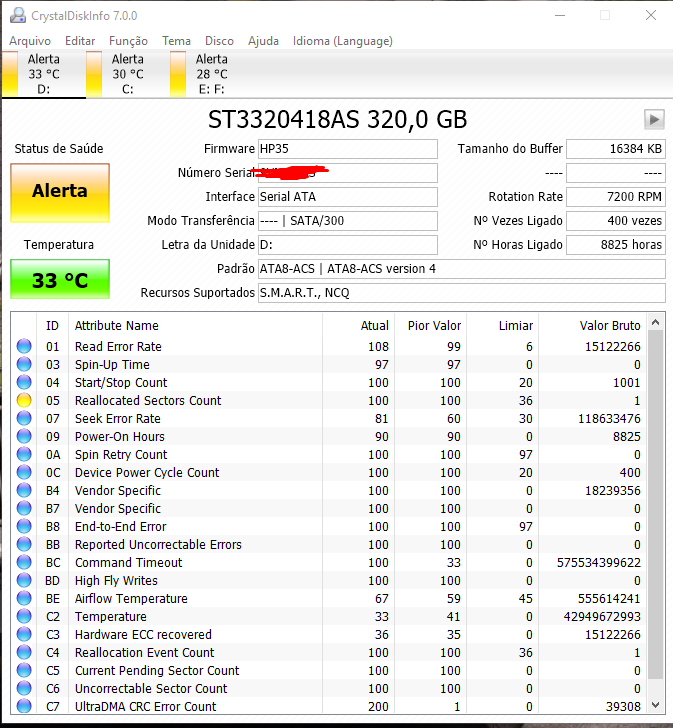Click the blue status icon for Command Timeout
The height and width of the screenshot is (728, 673).
point(24,562)
